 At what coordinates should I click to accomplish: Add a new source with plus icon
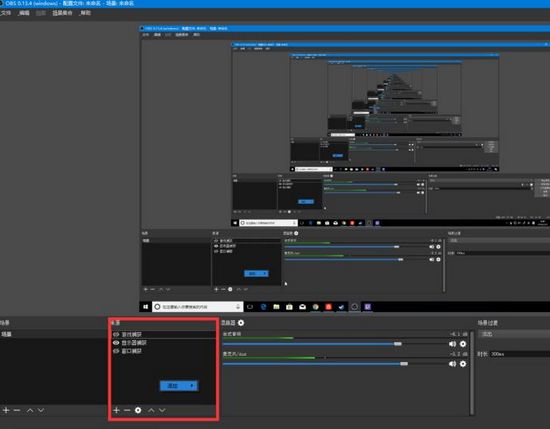pos(117,410)
